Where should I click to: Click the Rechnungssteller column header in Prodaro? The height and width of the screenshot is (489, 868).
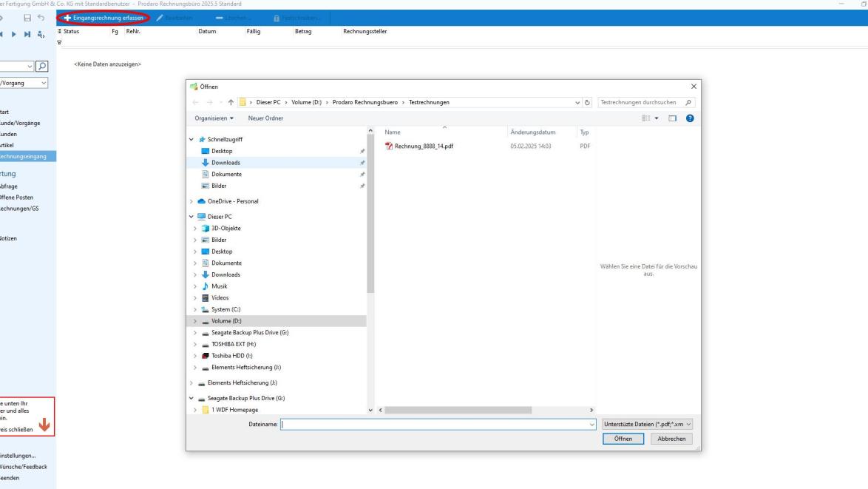pos(365,32)
